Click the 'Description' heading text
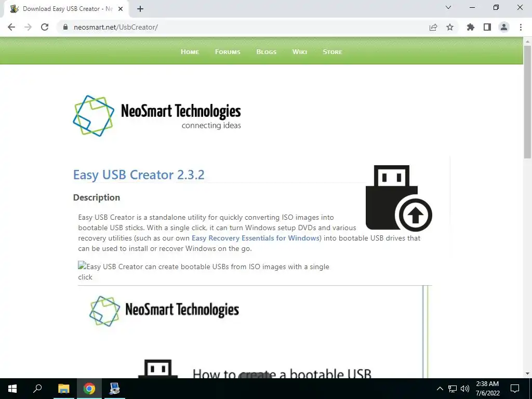The width and height of the screenshot is (532, 399). 96,197
